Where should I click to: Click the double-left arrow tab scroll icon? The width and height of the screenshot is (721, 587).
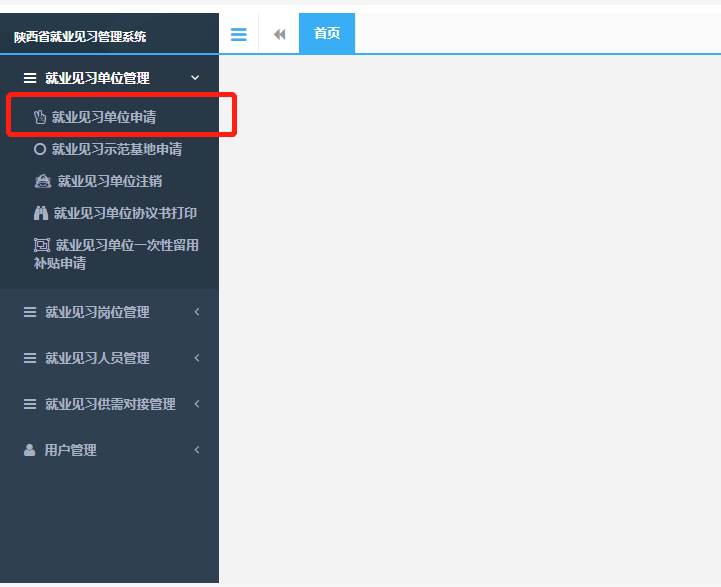coord(279,34)
